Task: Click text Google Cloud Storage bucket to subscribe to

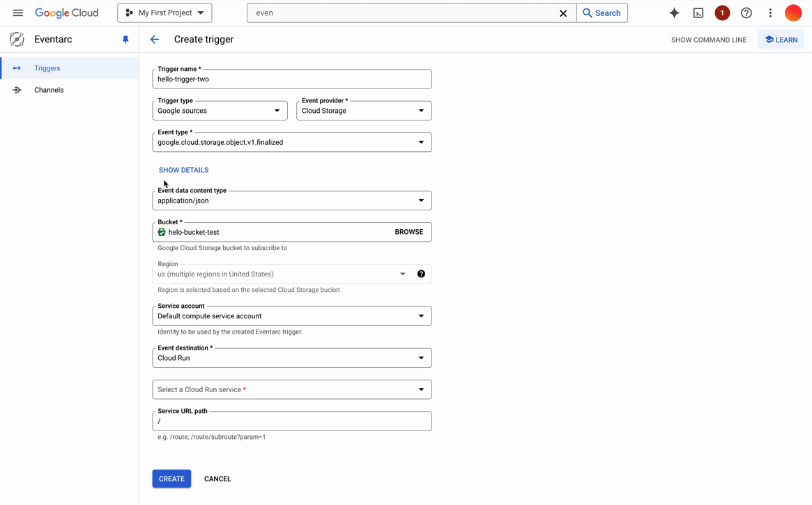Action: point(222,248)
